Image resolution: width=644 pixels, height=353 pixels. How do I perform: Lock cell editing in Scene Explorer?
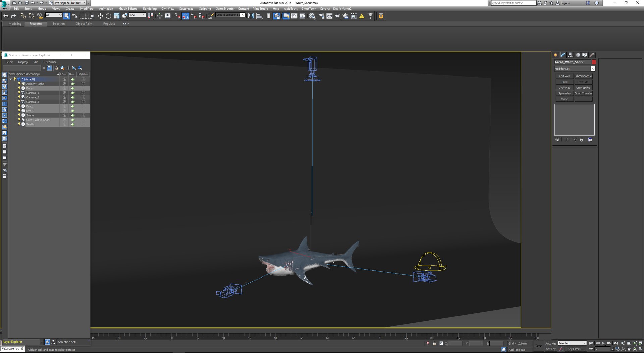pyautogui.click(x=56, y=68)
